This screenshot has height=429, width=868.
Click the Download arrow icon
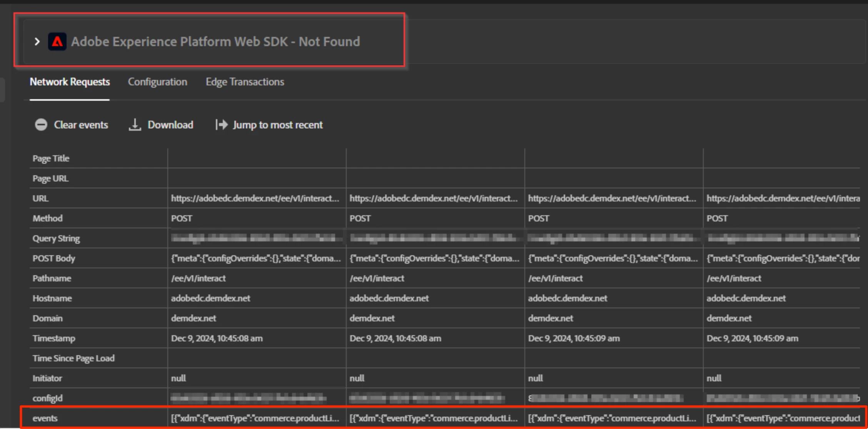tap(135, 125)
